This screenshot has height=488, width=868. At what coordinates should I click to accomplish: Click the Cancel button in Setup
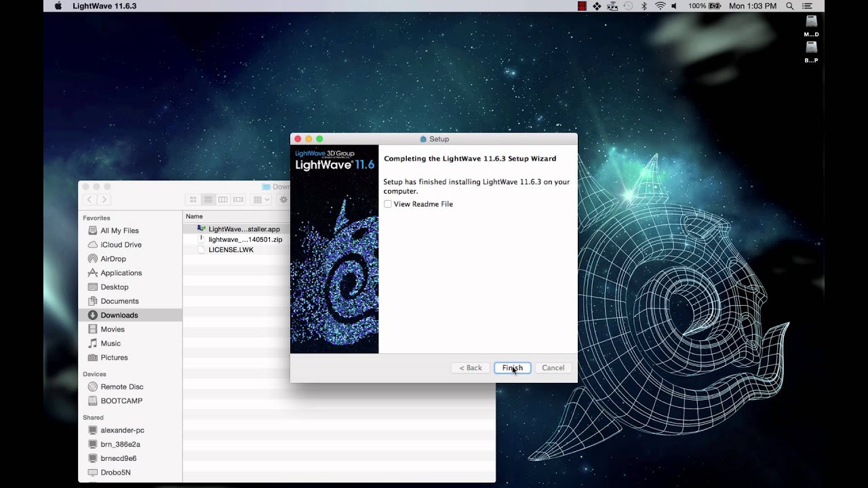(x=553, y=368)
